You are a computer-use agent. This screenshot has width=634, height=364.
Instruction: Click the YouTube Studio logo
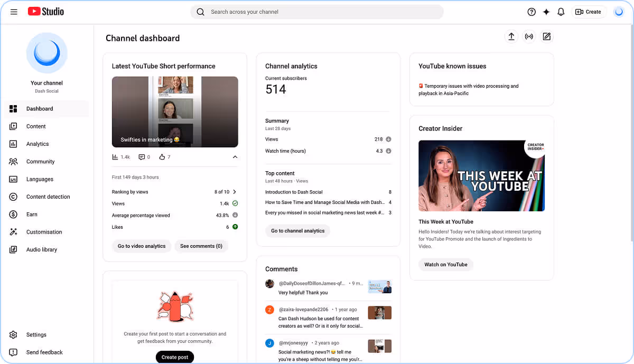pos(45,11)
